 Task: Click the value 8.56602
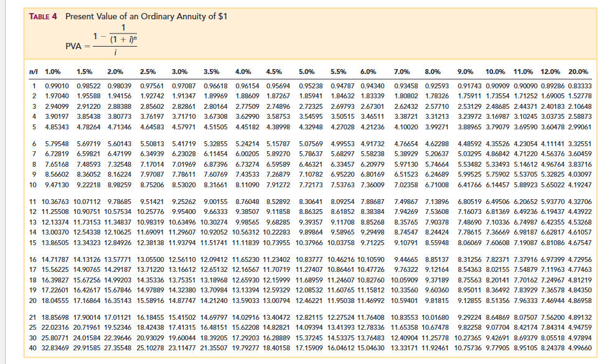(57, 174)
